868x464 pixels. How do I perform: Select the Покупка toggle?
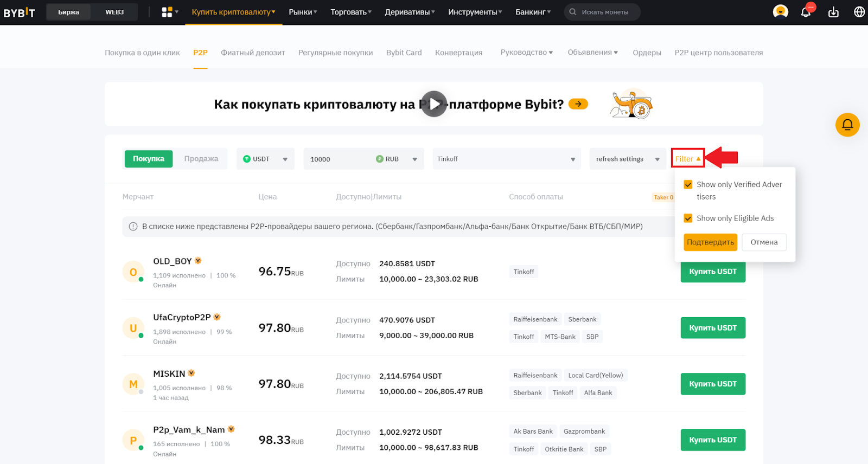coord(149,159)
